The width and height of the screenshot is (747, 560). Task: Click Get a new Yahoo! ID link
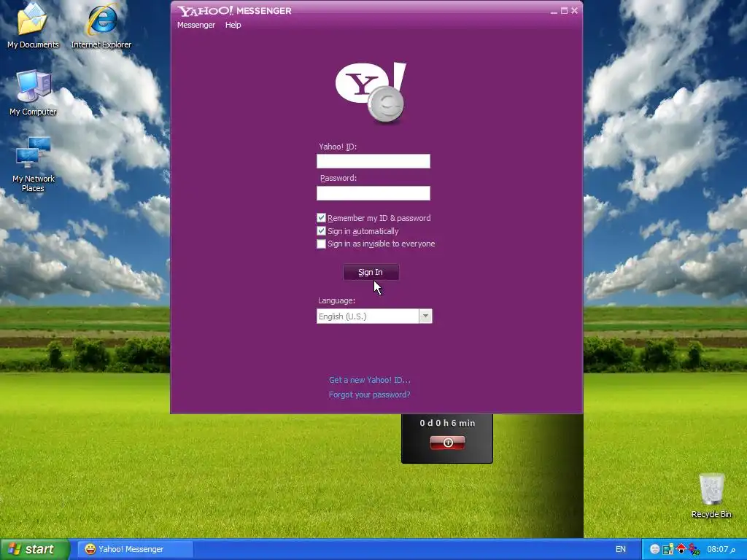tap(370, 380)
